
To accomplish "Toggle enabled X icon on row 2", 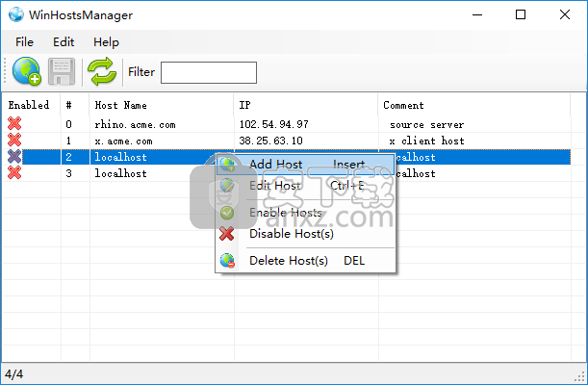I will click(14, 157).
